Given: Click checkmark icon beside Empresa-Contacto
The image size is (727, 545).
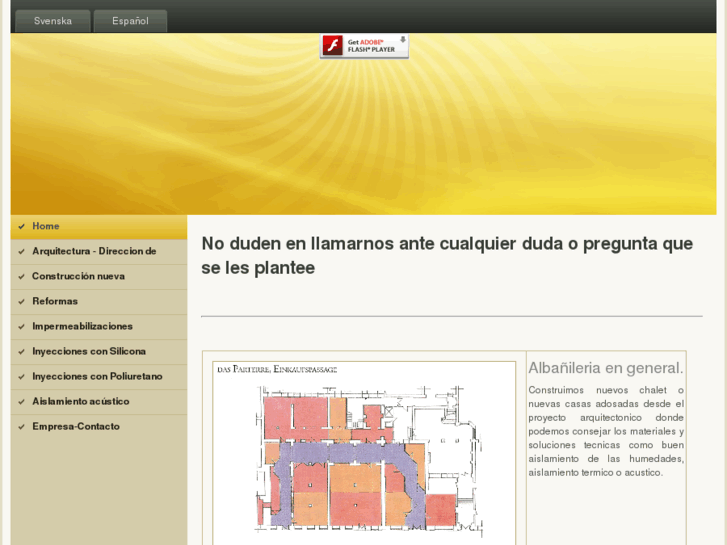Looking at the screenshot, I should click(x=21, y=427).
